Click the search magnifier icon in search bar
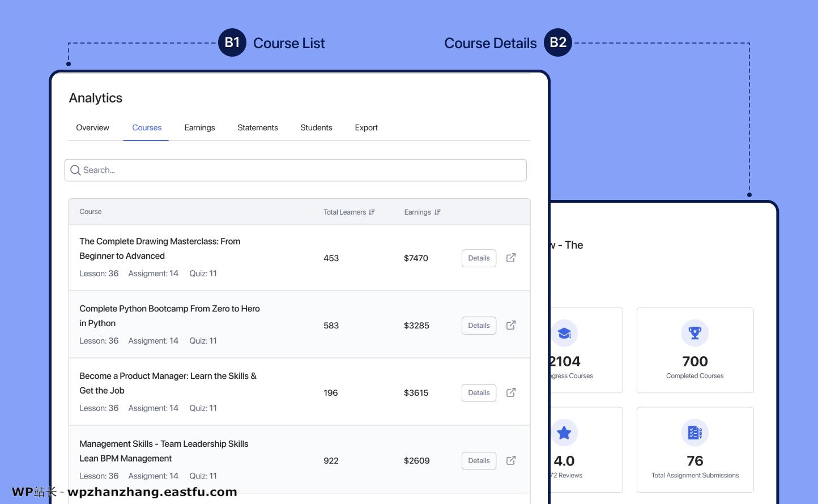The image size is (818, 504). point(75,170)
